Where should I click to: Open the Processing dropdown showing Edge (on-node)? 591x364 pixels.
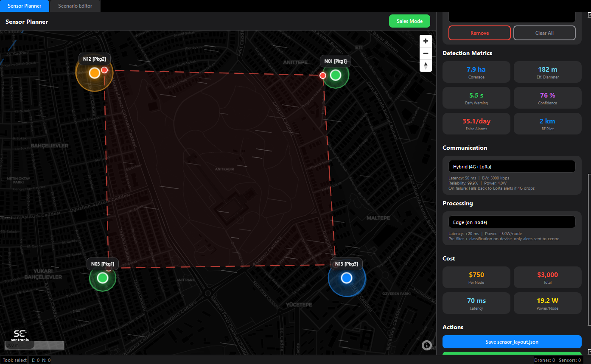pyautogui.click(x=512, y=222)
